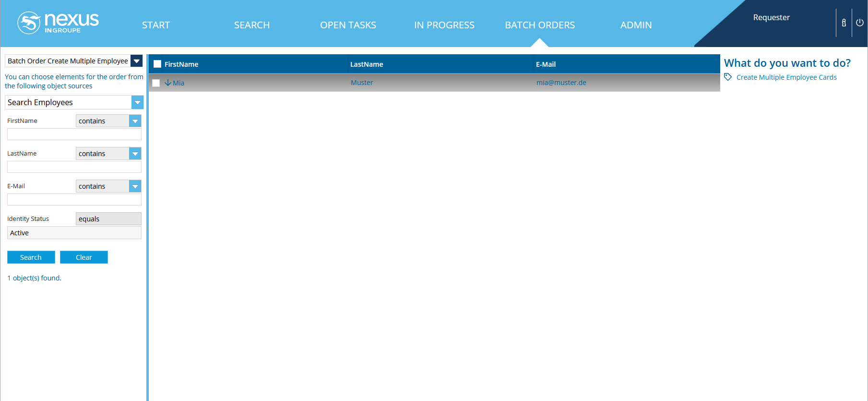Check the checkbox for Mia's row
Image resolution: width=868 pixels, height=401 pixels.
[156, 83]
